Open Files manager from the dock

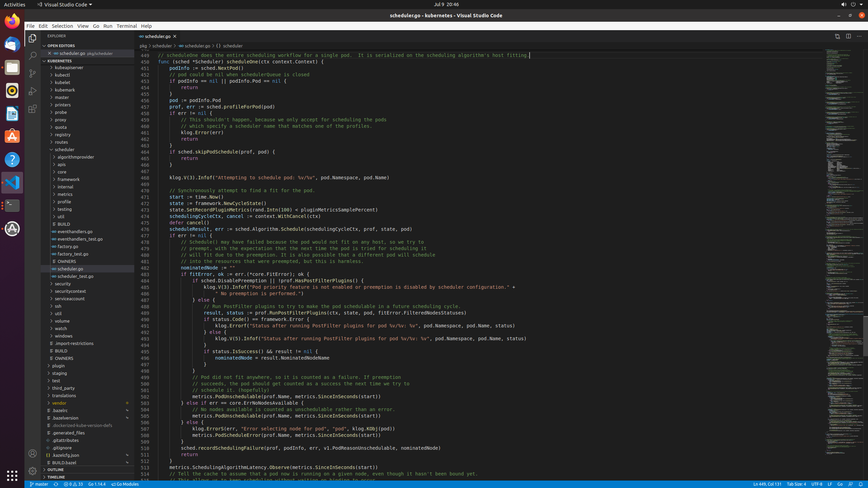pos(12,67)
